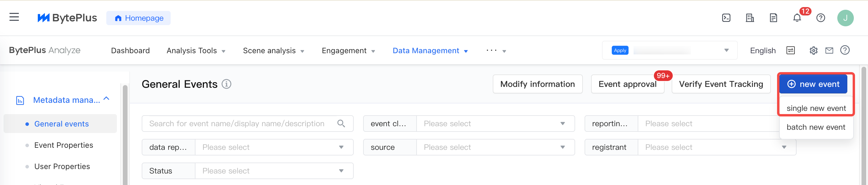Click the Metadata management report icon
Screen dimensions: 868x185
(x=20, y=100)
